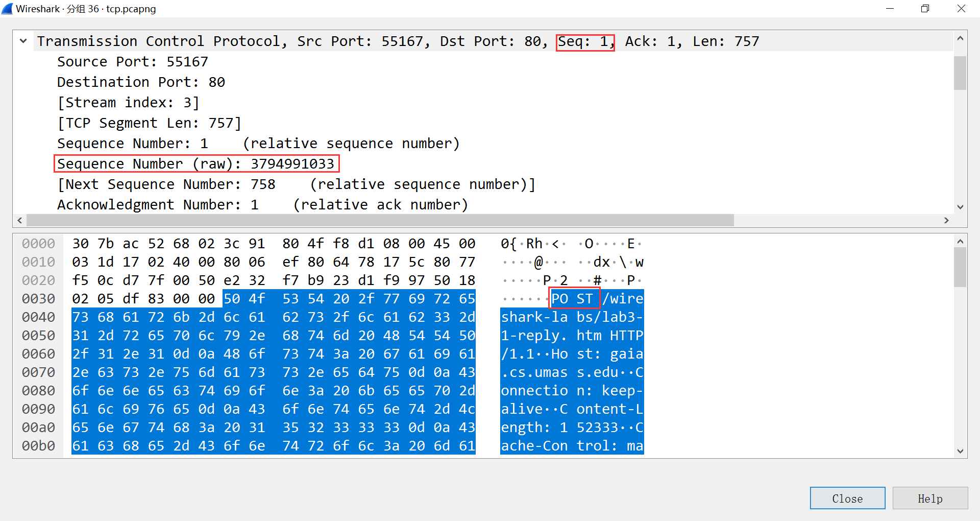Select the Source Port: 55167 row

[x=133, y=62]
